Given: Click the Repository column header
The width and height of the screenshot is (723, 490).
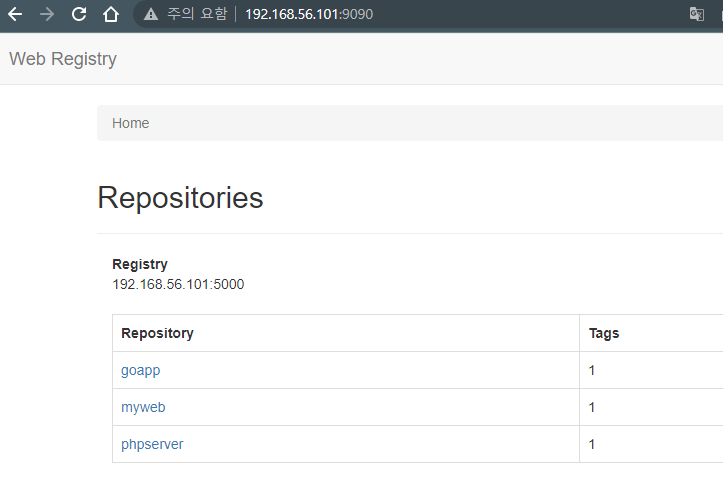Looking at the screenshot, I should [157, 333].
